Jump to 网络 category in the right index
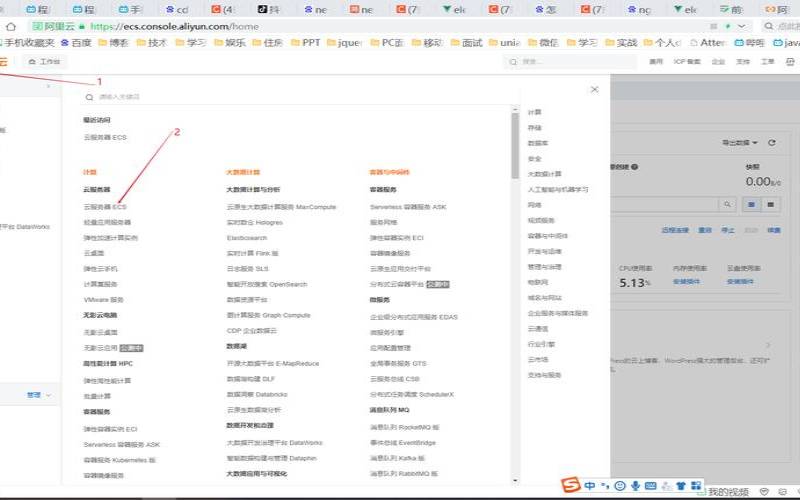Screen dimensions: 800x500 (x=535, y=205)
